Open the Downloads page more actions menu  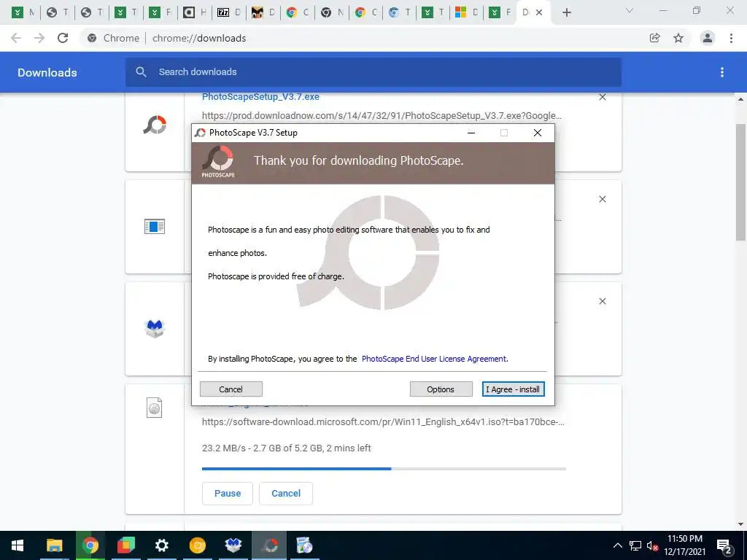tap(722, 72)
